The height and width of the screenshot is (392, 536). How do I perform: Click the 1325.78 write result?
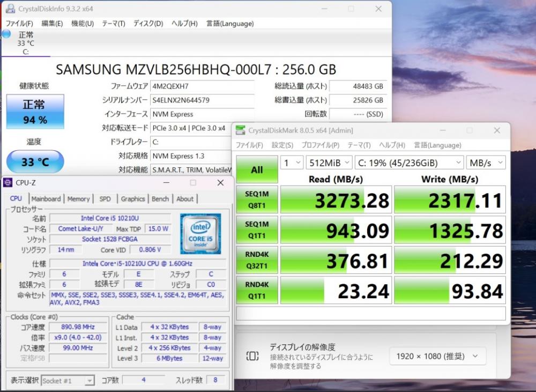pos(450,230)
